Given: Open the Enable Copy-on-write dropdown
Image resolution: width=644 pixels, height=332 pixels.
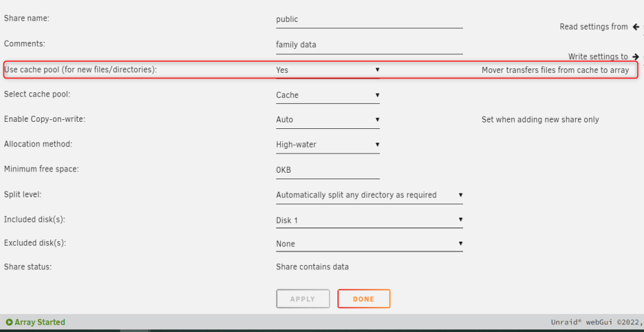Looking at the screenshot, I should 328,119.
